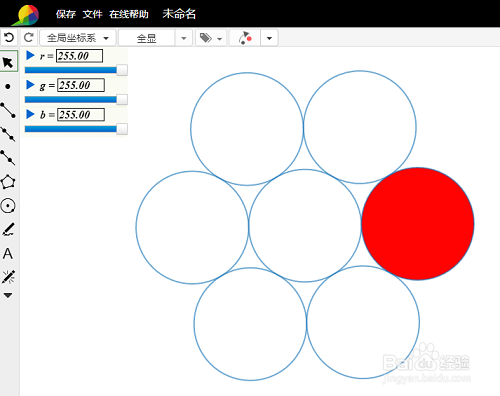Click the b slider handle
The image size is (500, 396).
(x=122, y=129)
